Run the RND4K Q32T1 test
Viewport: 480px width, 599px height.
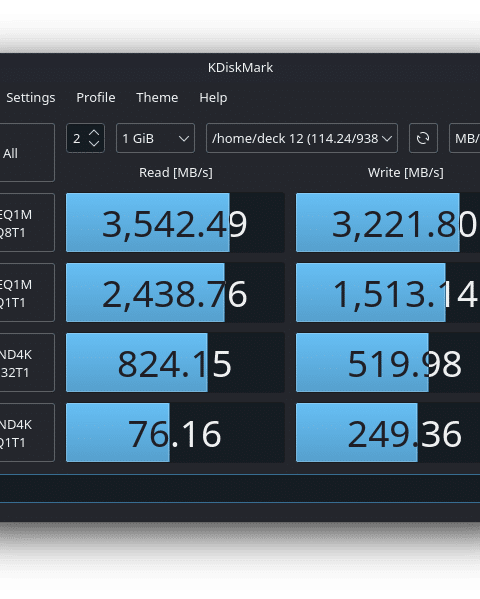point(27,363)
